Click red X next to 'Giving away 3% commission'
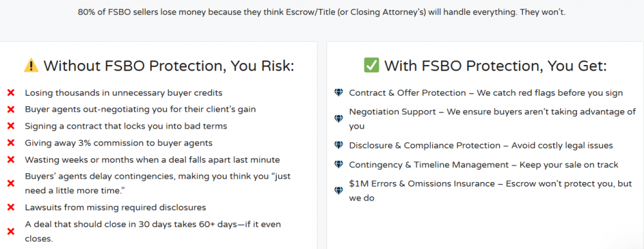Image resolution: width=644 pixels, height=249 pixels. click(x=11, y=143)
